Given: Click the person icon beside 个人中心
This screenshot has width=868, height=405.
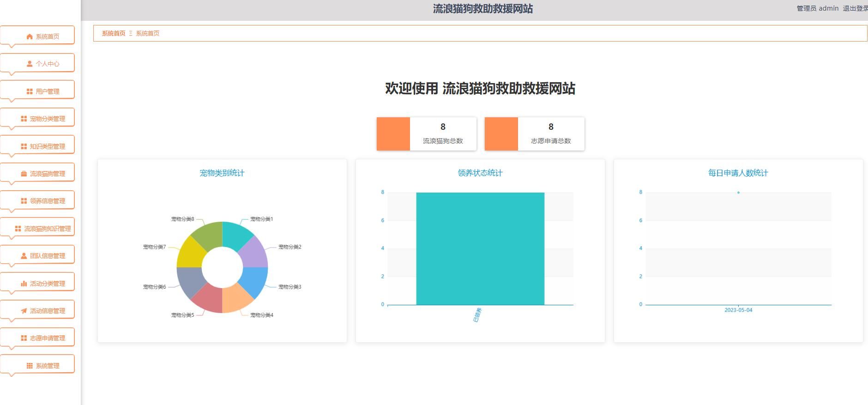Looking at the screenshot, I should pos(30,64).
